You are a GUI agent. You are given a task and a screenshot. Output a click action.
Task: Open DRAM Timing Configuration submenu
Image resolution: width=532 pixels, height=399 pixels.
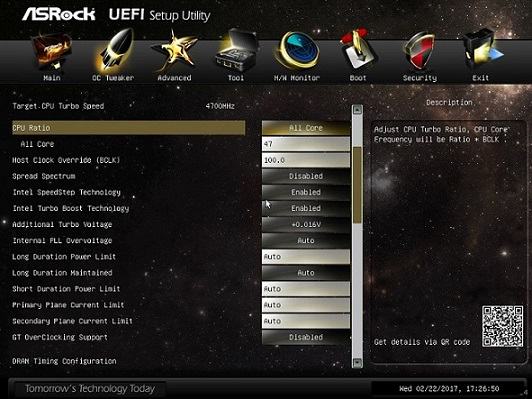64,361
